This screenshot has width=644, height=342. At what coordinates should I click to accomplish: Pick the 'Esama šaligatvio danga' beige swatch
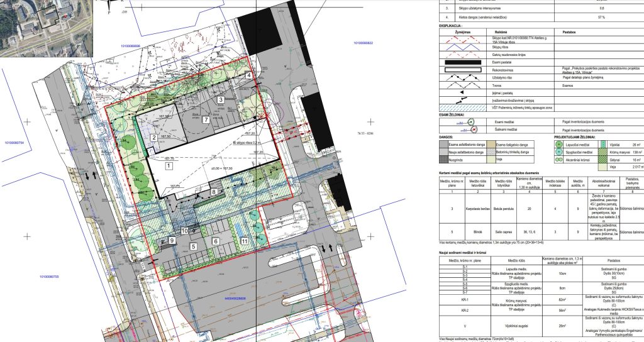[491, 145]
